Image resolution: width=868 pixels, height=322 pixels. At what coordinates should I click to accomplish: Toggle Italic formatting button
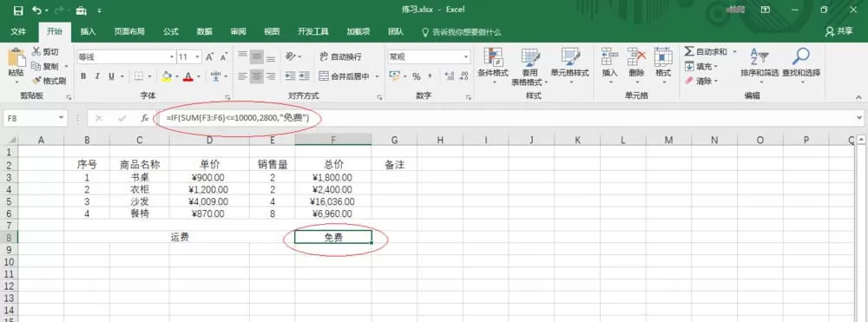pos(97,76)
